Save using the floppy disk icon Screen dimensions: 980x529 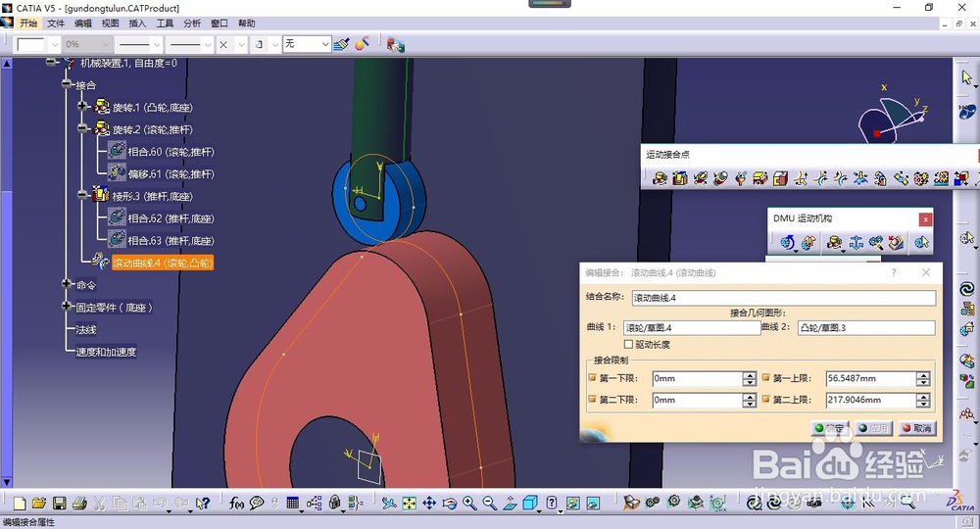coord(60,504)
